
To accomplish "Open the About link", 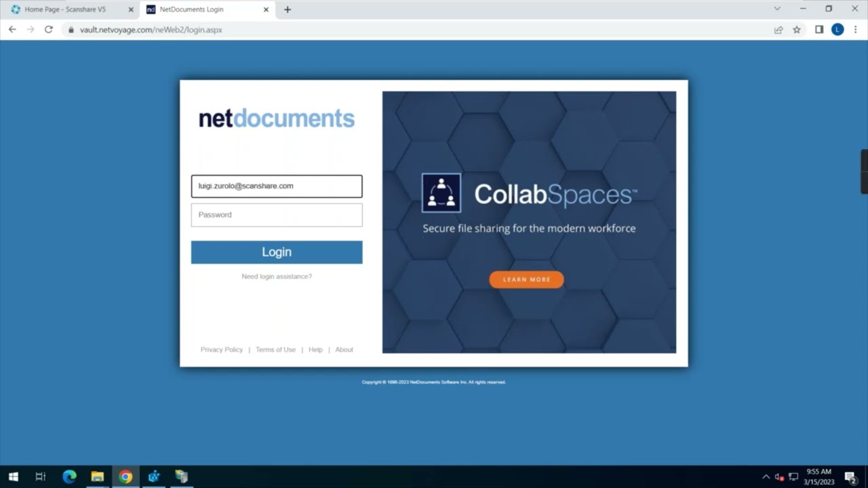I will (344, 350).
